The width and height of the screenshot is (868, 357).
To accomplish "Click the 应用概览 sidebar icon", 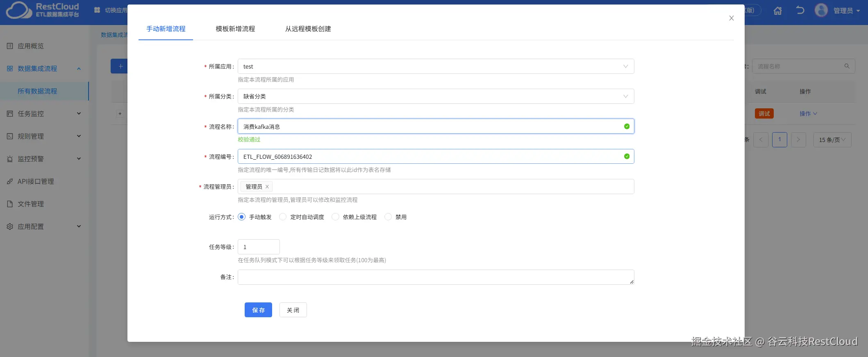I will [10, 46].
